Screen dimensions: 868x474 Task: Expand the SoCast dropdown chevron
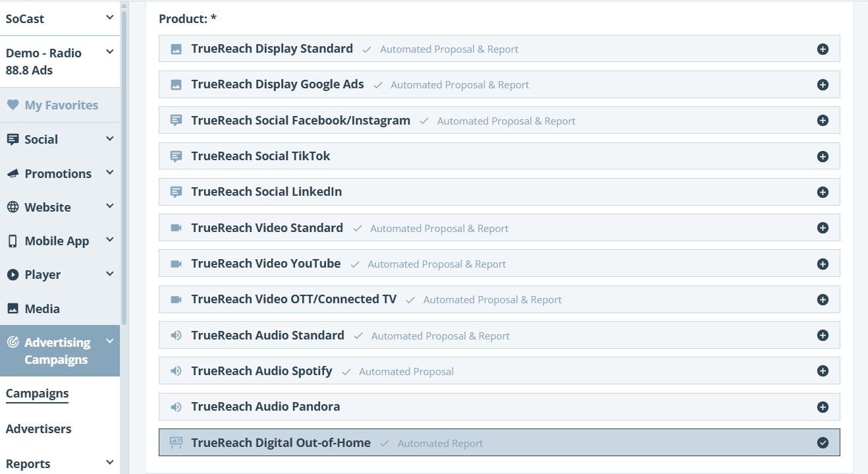click(110, 18)
